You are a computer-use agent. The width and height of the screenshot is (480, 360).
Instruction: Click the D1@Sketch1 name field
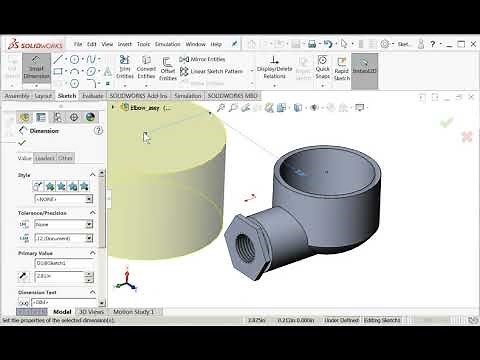64,263
